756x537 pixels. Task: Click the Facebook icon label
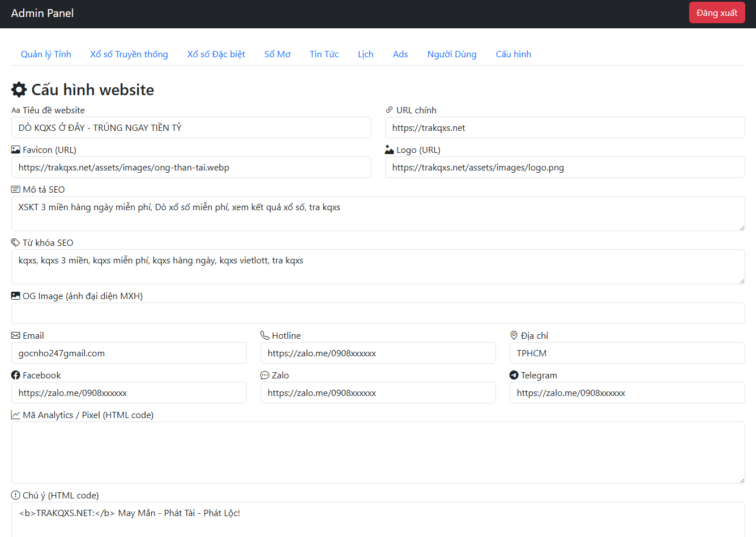pos(15,375)
